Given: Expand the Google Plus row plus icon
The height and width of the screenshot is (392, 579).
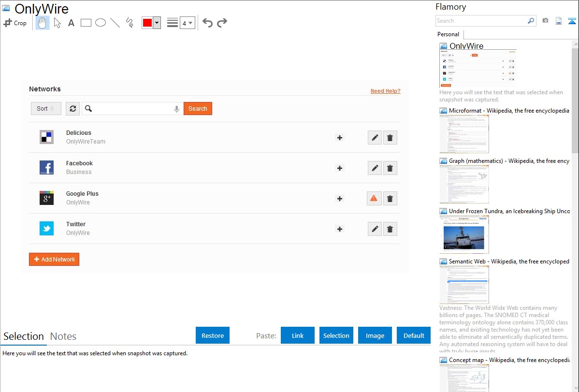Looking at the screenshot, I should click(x=340, y=199).
